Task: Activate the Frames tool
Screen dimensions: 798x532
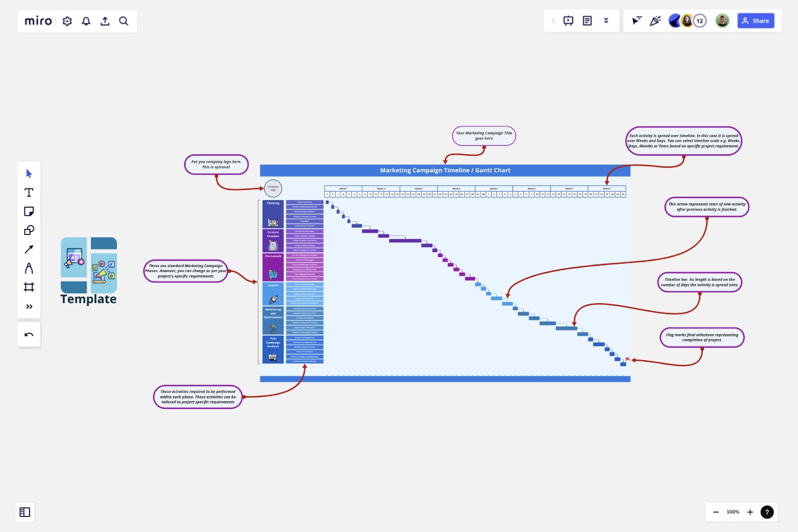Action: (x=29, y=287)
